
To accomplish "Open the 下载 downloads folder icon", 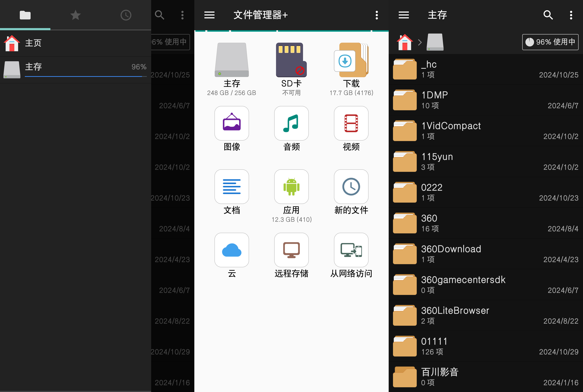I will tap(351, 60).
